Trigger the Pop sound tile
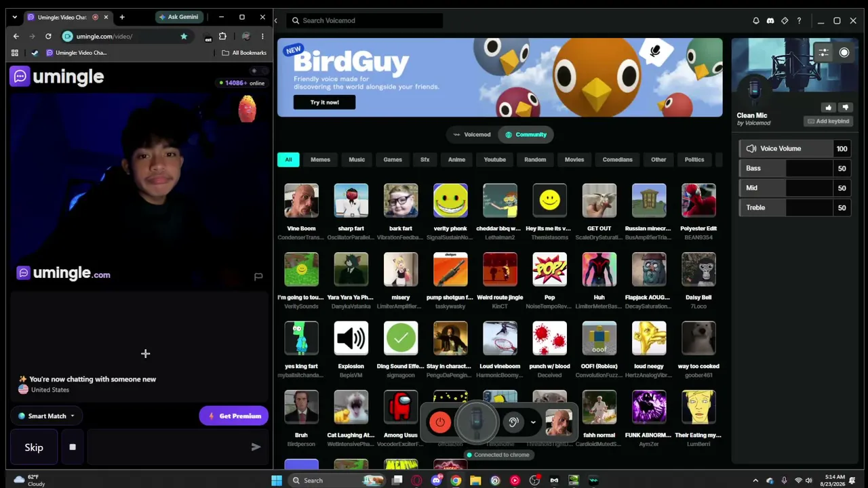Viewport: 868px width, 488px height. tap(550, 270)
